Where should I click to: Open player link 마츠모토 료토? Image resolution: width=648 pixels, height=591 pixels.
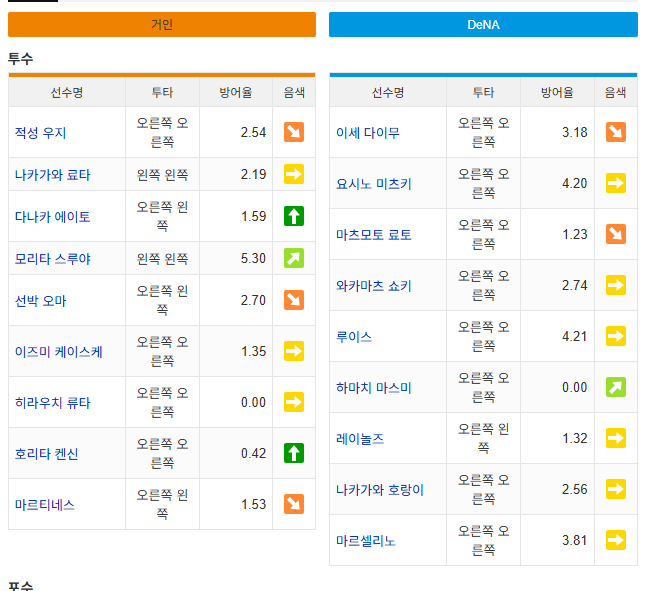point(374,235)
